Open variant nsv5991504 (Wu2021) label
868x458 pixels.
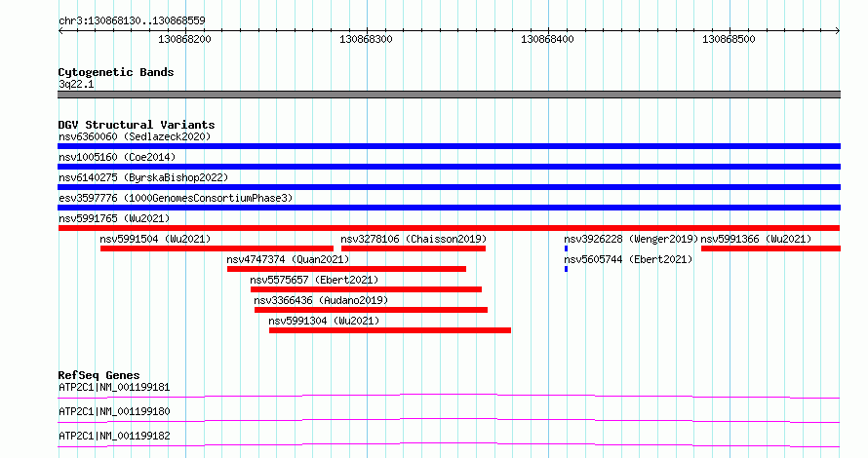(x=155, y=239)
